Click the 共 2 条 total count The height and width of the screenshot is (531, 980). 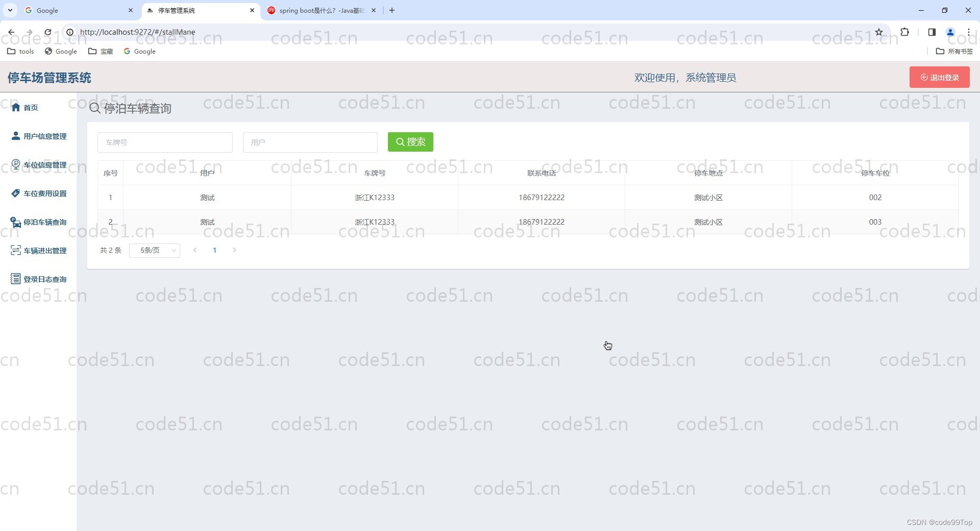111,250
